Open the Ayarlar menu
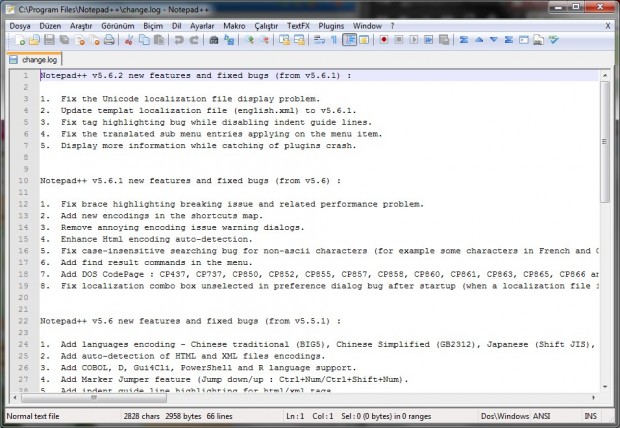Screen dimensions: 620x428 [202, 26]
